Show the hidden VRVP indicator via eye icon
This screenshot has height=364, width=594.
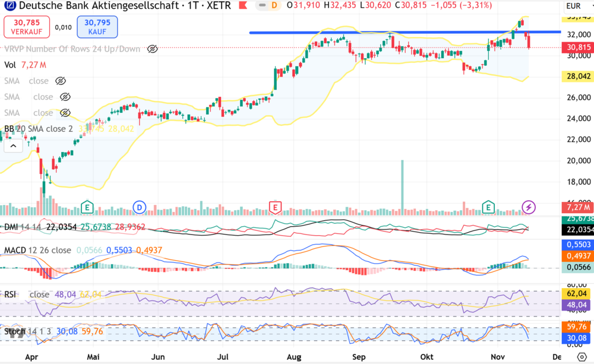pyautogui.click(x=152, y=49)
